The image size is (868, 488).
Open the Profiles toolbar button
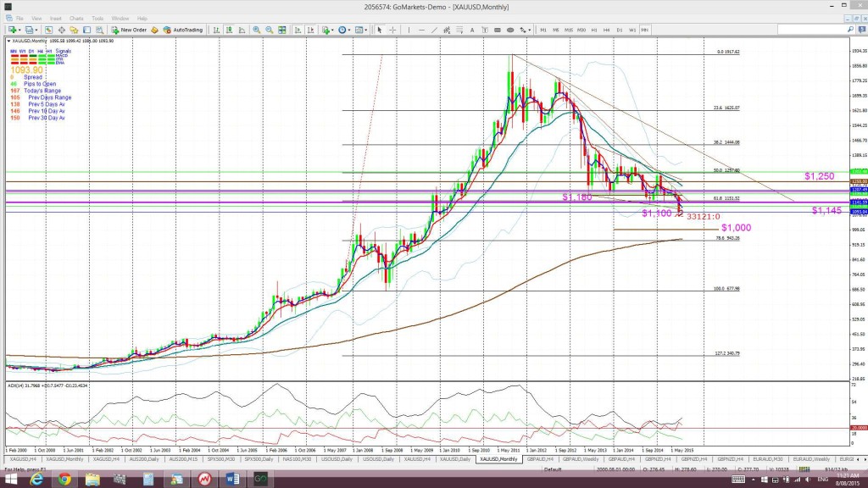[x=31, y=30]
